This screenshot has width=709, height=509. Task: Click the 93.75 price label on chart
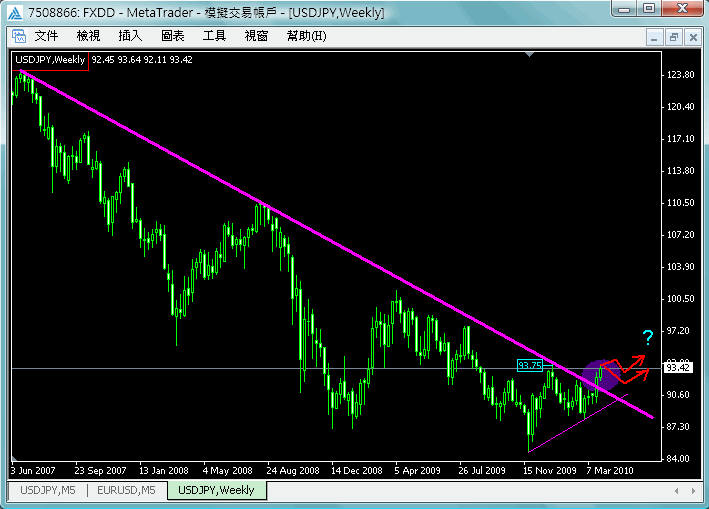coord(529,365)
